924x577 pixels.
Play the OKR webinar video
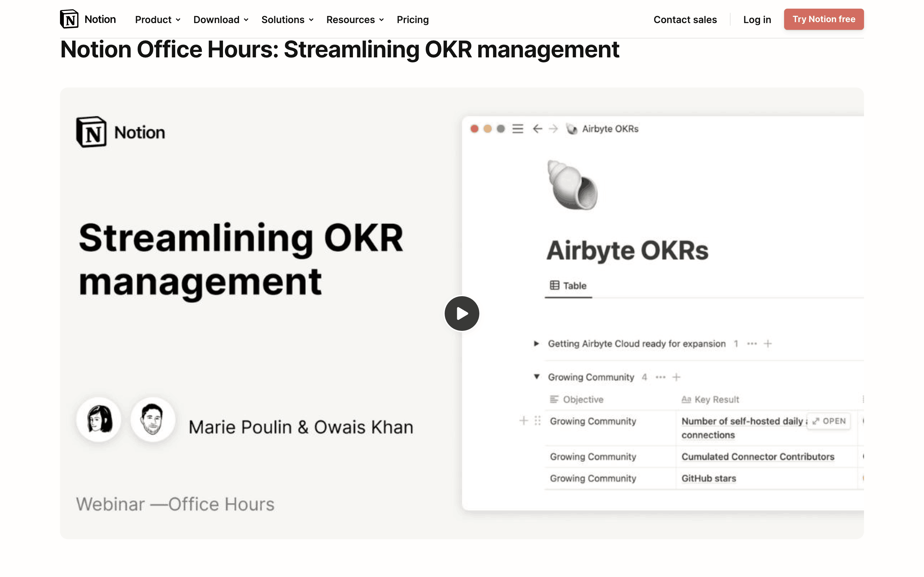[x=462, y=313]
